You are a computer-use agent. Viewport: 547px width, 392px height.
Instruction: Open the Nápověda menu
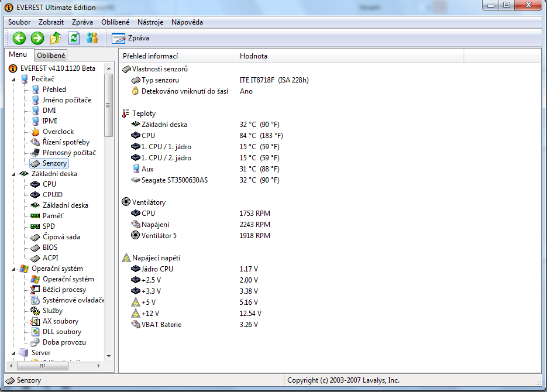click(x=187, y=22)
